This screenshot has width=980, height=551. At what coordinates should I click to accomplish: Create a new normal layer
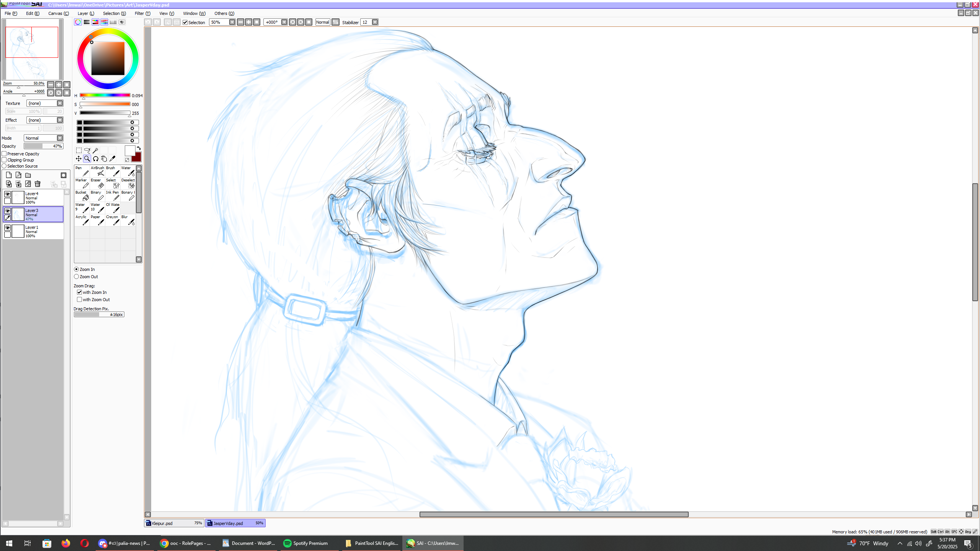tap(9, 175)
